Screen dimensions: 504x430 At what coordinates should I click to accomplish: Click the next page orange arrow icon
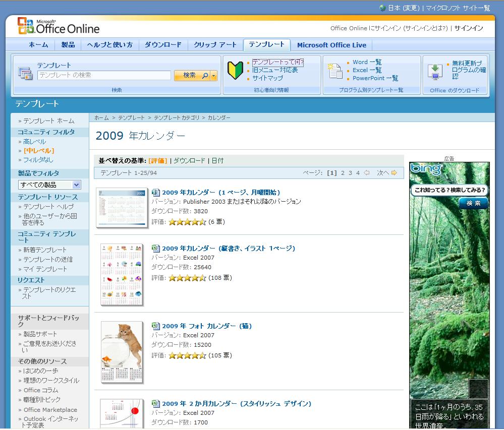click(x=394, y=173)
